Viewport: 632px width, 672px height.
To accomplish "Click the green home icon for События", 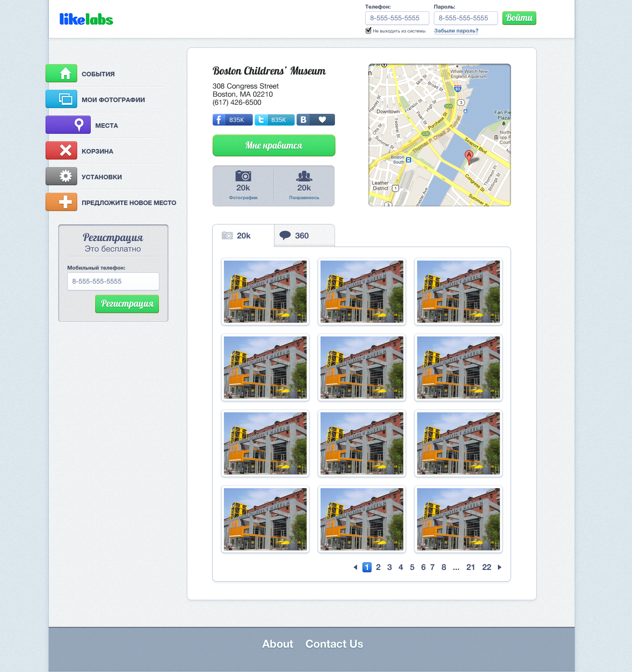I will (61, 74).
